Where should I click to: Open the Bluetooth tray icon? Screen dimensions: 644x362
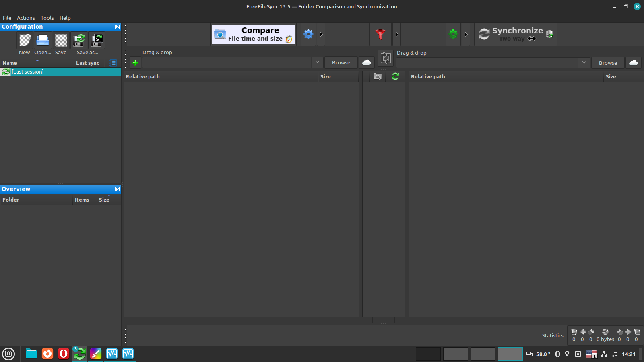tap(557, 354)
